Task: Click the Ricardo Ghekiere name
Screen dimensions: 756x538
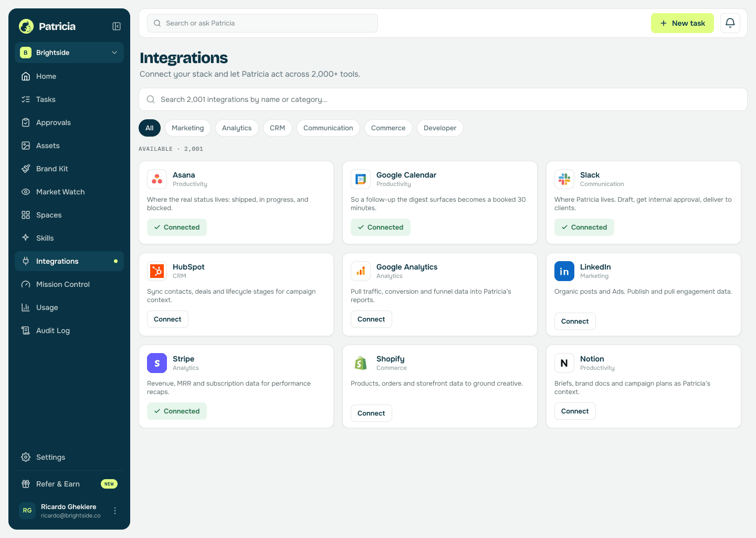Action: click(x=69, y=507)
